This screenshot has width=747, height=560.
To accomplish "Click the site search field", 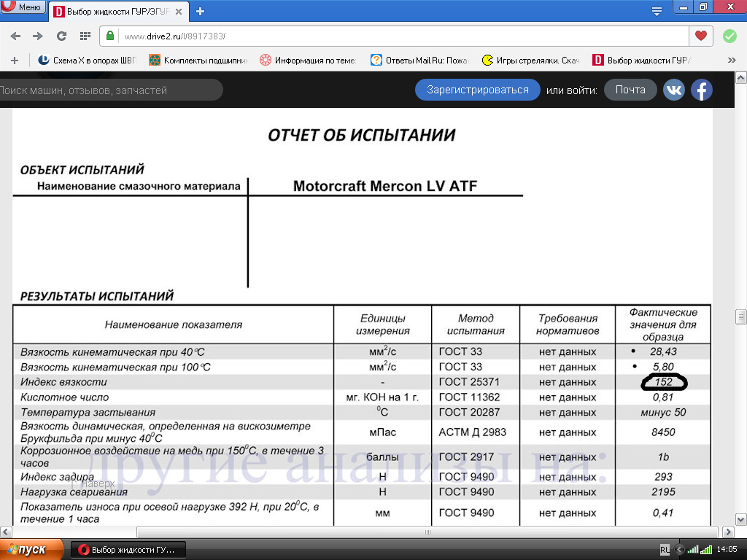I will pos(109,90).
